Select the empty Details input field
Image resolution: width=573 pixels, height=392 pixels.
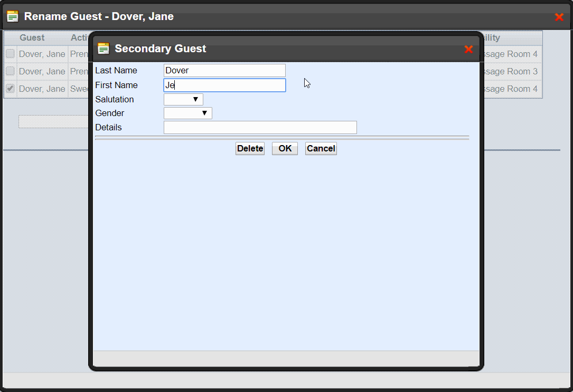260,128
